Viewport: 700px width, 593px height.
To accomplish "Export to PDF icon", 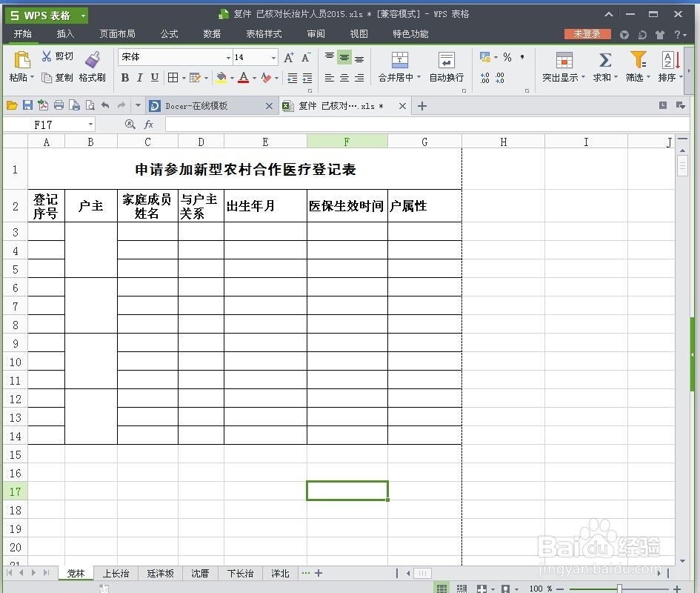I will point(43,105).
